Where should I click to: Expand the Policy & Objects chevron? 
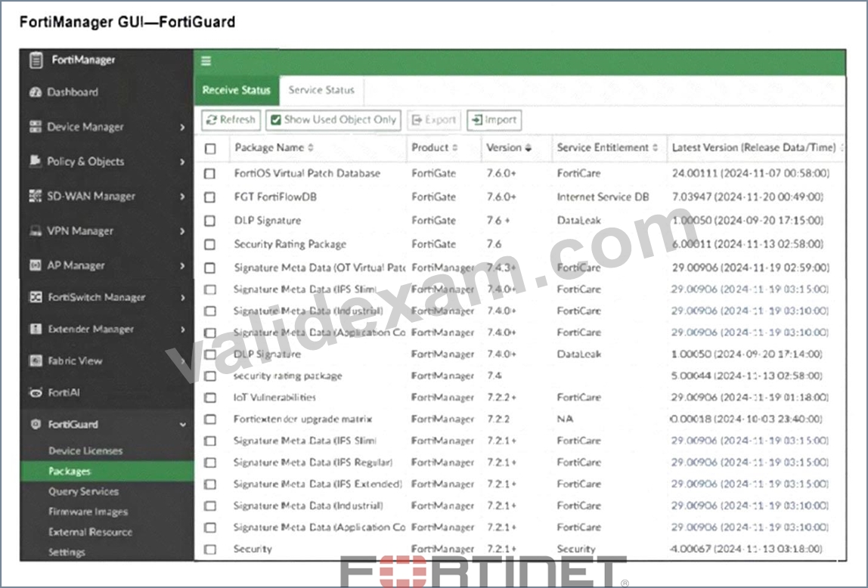point(182,162)
